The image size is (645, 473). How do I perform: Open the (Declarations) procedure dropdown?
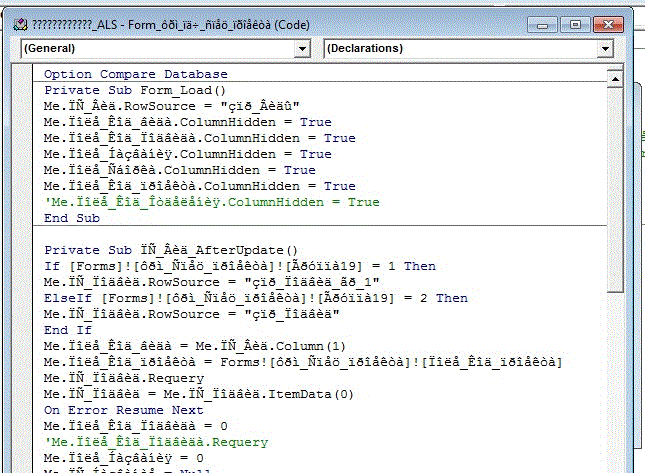coord(469,49)
